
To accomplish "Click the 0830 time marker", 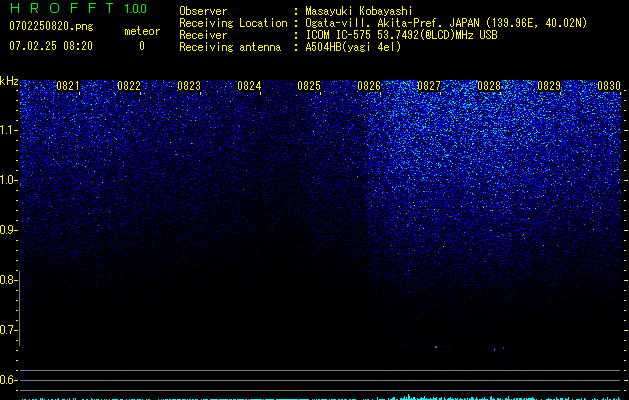I will tap(609, 86).
